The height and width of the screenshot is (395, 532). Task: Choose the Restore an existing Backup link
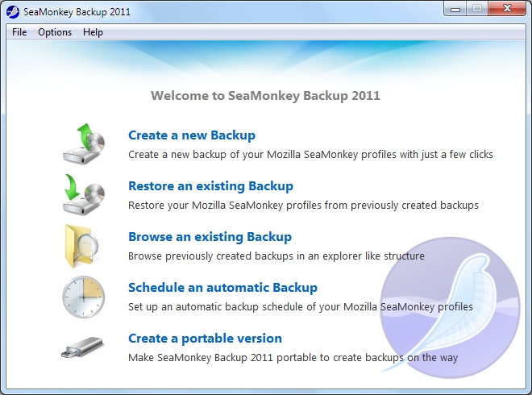210,186
